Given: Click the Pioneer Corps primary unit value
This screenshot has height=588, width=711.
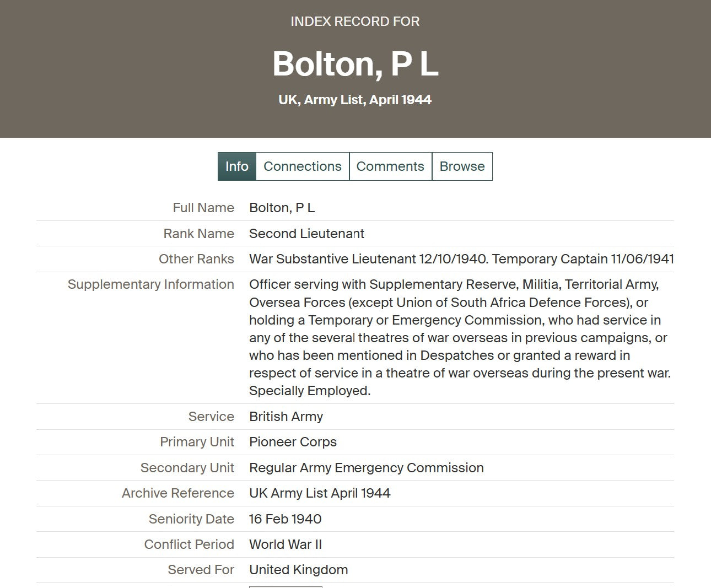Looking at the screenshot, I should [x=293, y=442].
